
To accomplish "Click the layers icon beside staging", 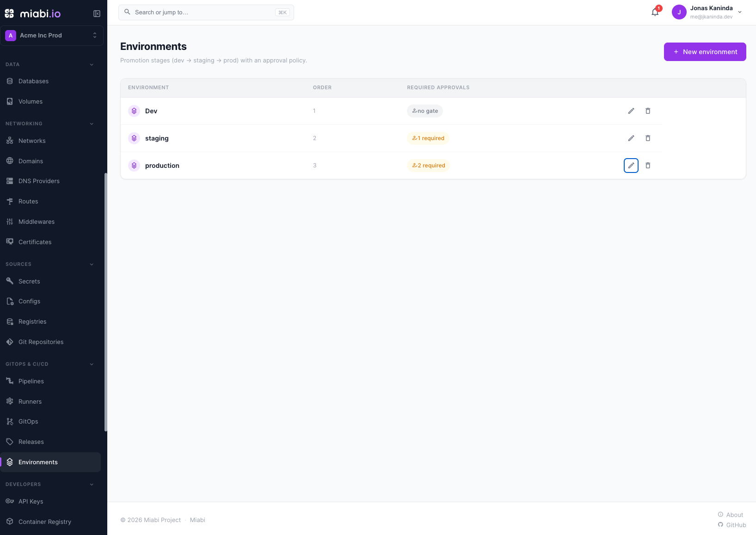I will pyautogui.click(x=134, y=138).
